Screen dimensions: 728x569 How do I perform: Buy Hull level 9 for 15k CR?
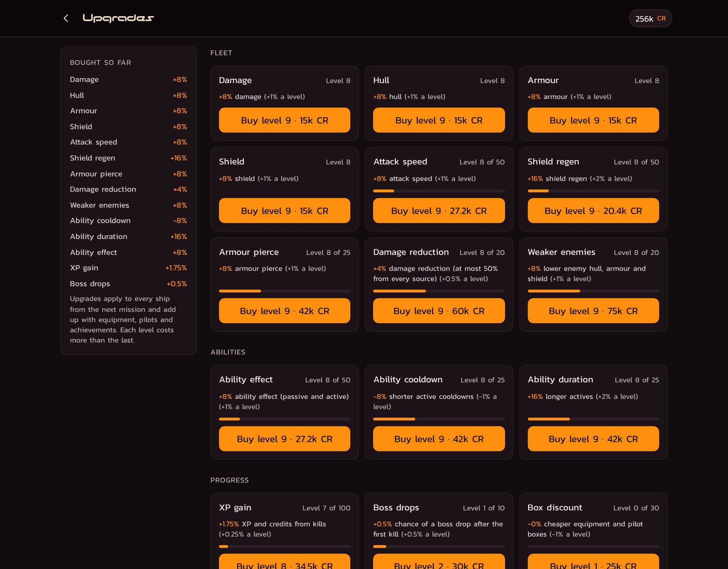439,120
